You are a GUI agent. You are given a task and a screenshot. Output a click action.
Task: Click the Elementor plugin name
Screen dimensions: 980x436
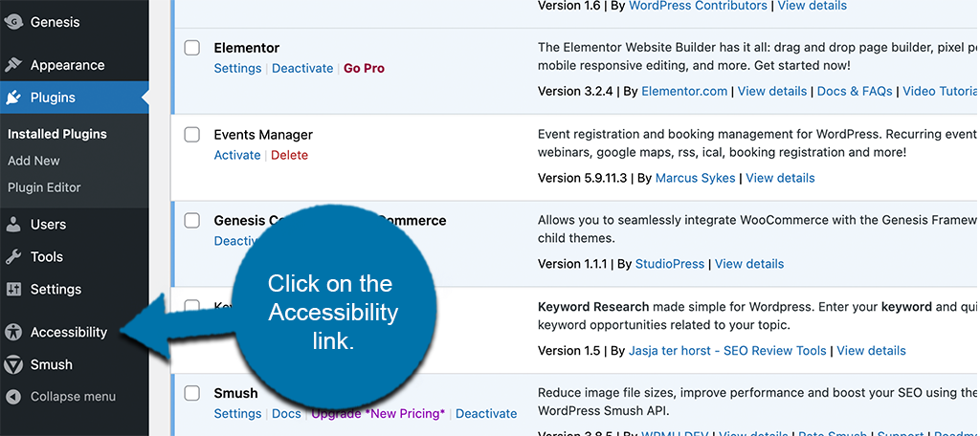click(246, 48)
